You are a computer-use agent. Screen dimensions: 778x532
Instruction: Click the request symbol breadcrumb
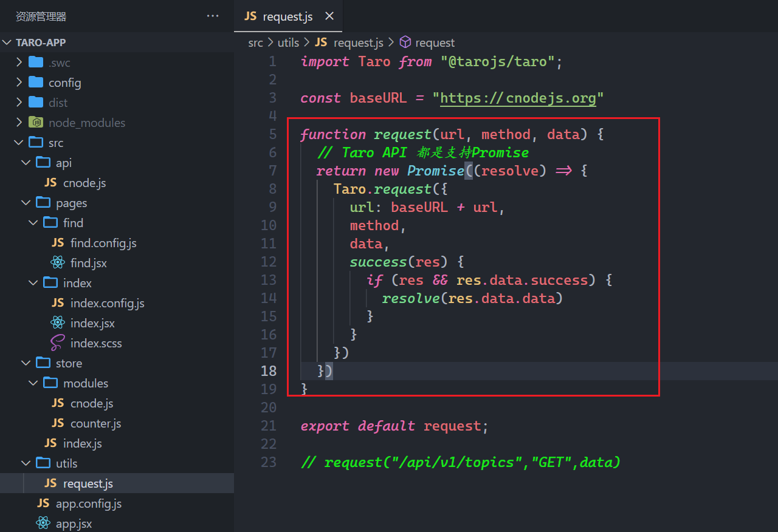[x=435, y=43]
